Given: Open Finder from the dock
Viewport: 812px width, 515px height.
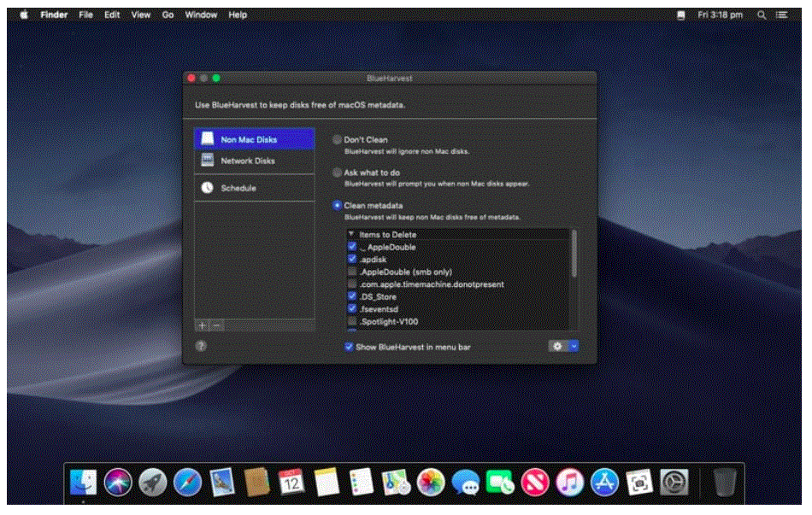Looking at the screenshot, I should 84,483.
